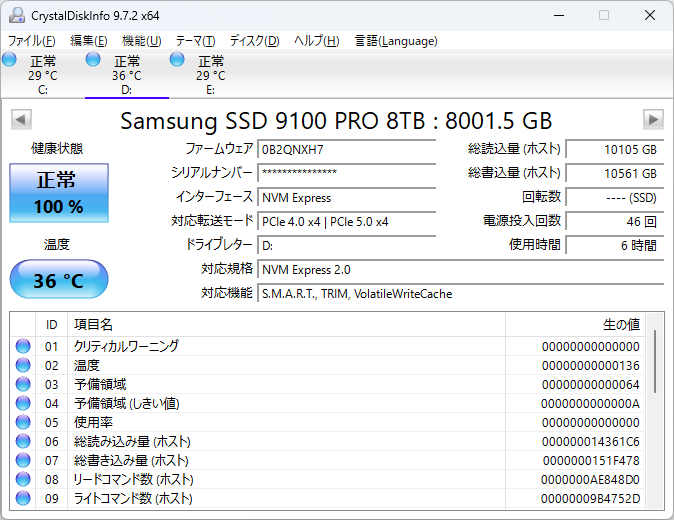Click status orb of attribute 03 row
Screen dimensions: 674x520
(x=23, y=384)
